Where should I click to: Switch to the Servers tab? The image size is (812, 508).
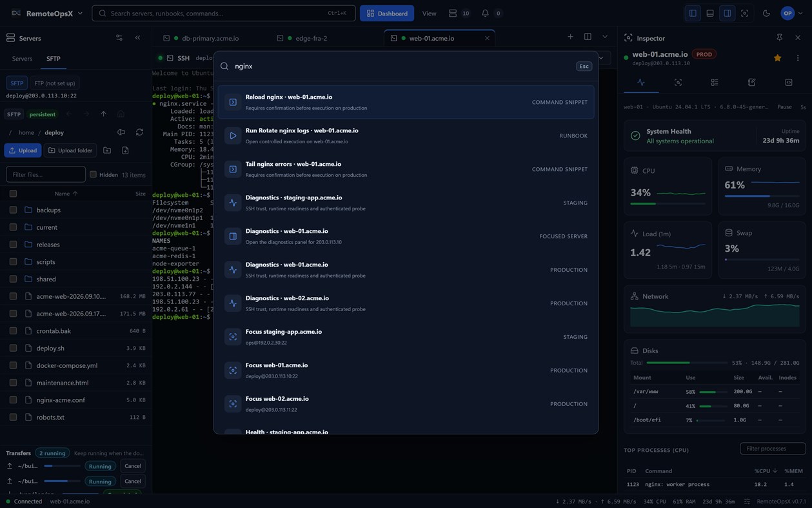click(22, 59)
